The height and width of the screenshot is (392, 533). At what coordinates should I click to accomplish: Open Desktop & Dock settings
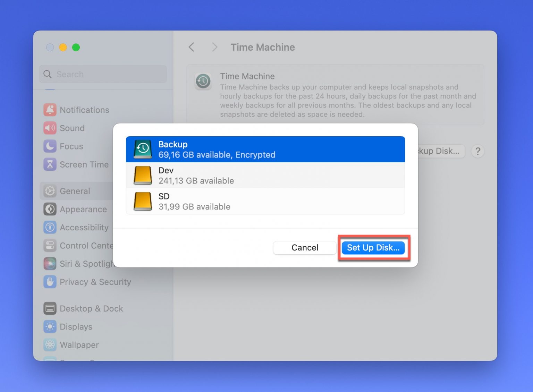click(50, 308)
